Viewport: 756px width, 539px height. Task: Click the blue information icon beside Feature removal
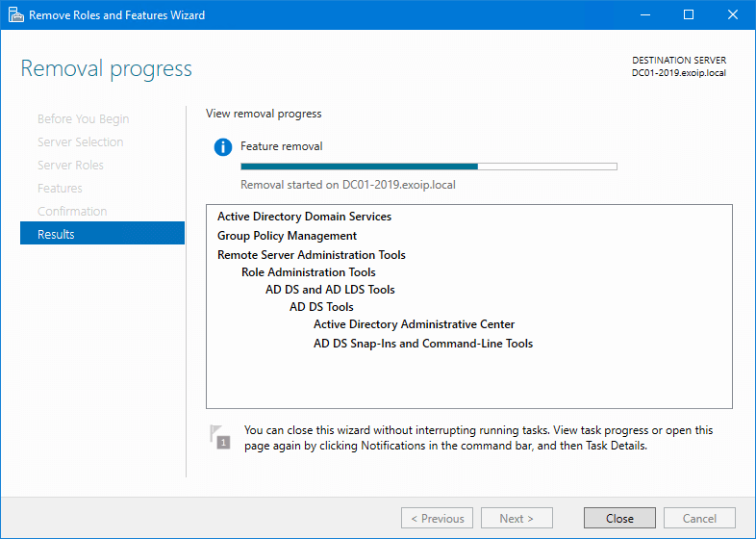(223, 146)
